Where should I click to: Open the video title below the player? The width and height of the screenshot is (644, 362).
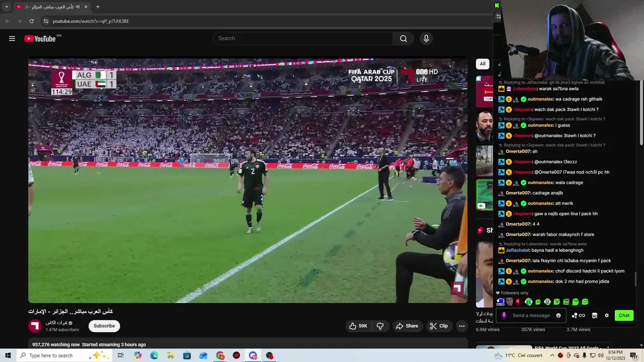[70, 312]
